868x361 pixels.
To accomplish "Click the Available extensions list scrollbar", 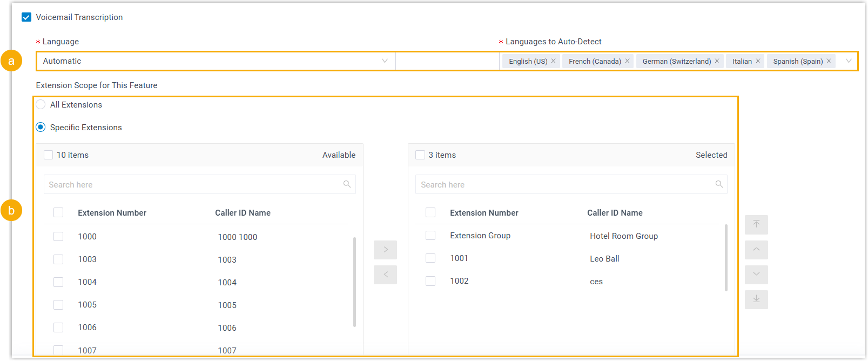I will point(354,281).
